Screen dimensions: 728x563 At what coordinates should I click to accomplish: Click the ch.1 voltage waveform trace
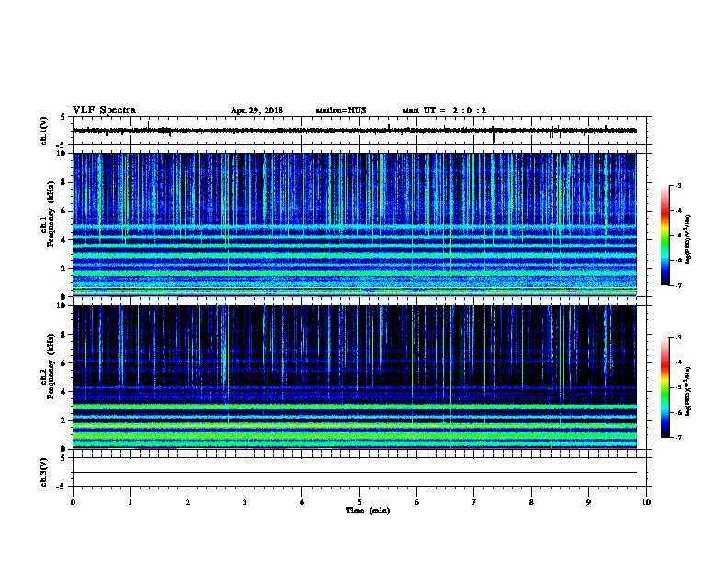[x=355, y=131]
